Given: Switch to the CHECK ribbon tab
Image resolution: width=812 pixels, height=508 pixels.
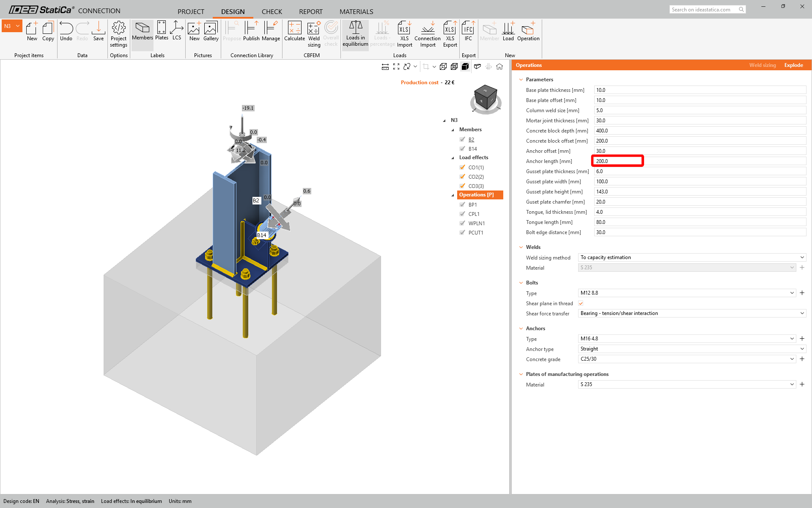Looking at the screenshot, I should [x=272, y=11].
